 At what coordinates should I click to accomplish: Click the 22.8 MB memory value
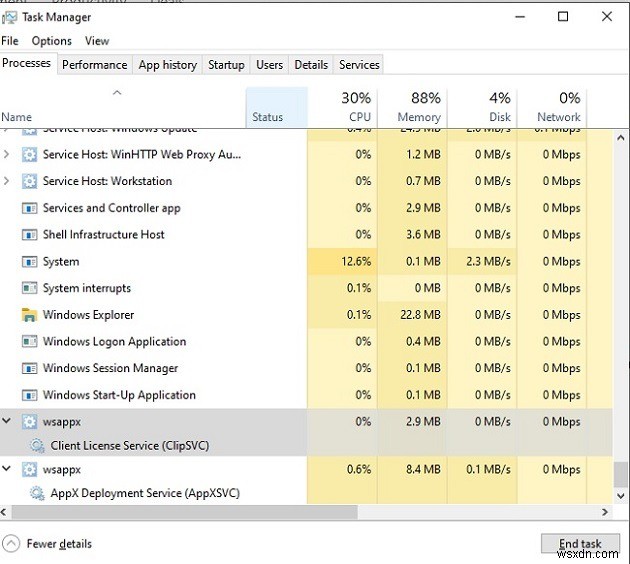(420, 315)
